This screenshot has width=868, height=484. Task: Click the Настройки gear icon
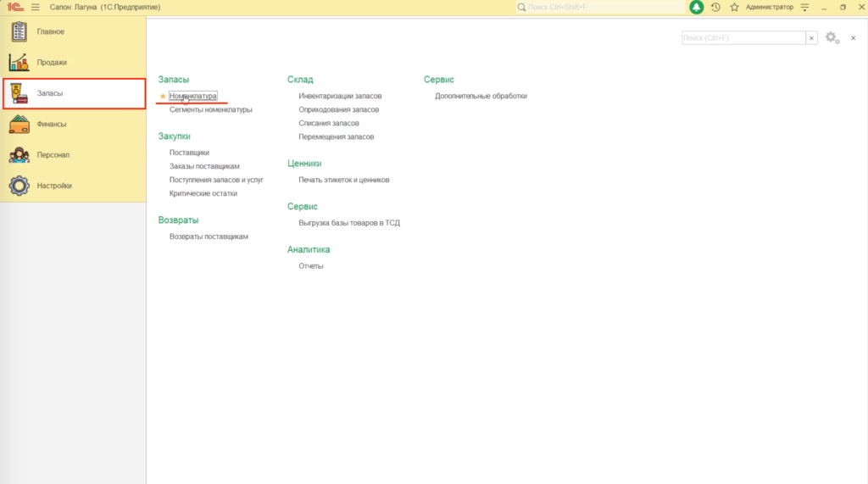[x=19, y=186]
